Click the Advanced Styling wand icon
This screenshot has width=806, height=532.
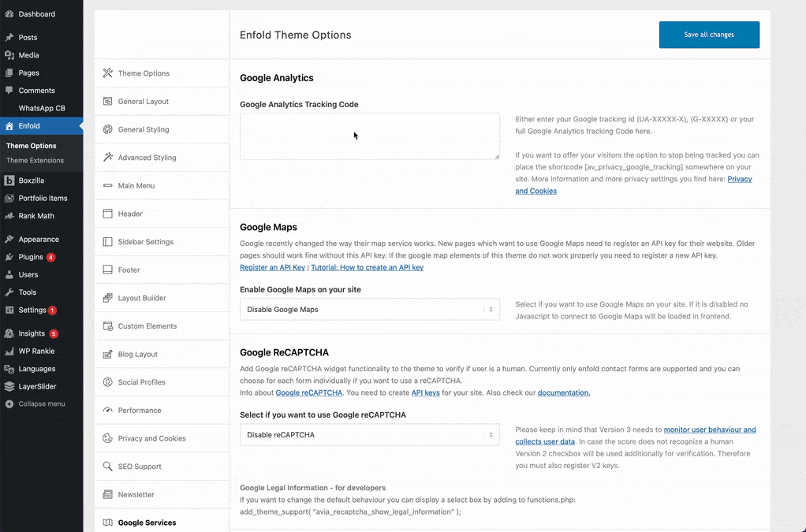[108, 158]
